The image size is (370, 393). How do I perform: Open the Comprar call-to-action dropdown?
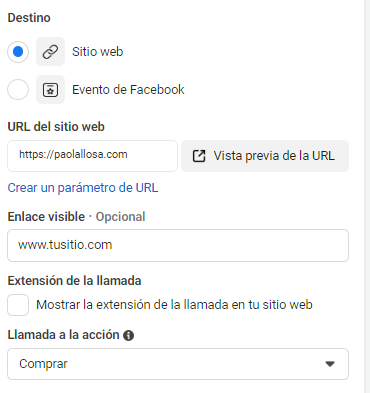click(x=178, y=364)
